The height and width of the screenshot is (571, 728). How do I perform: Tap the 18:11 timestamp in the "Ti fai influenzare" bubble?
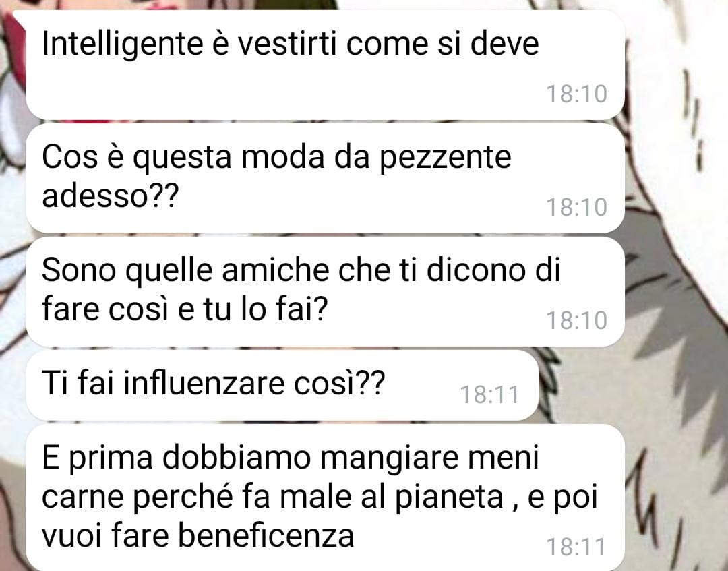[x=489, y=395]
